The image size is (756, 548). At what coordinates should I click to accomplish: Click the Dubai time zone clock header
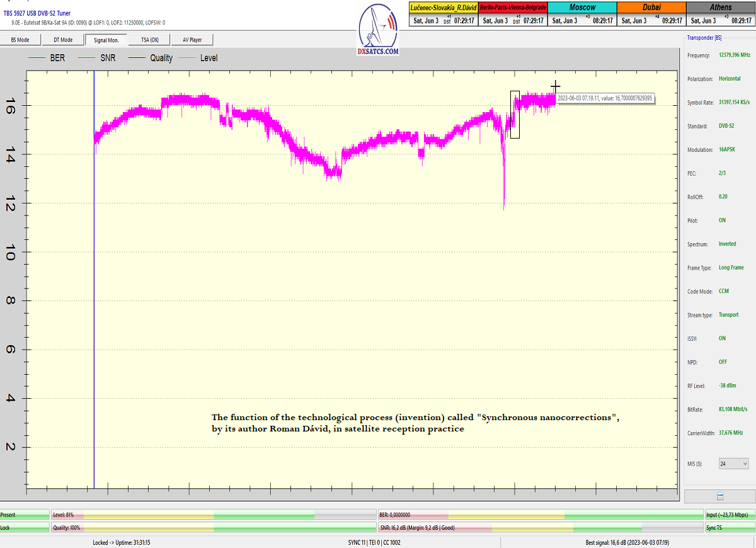coord(651,8)
